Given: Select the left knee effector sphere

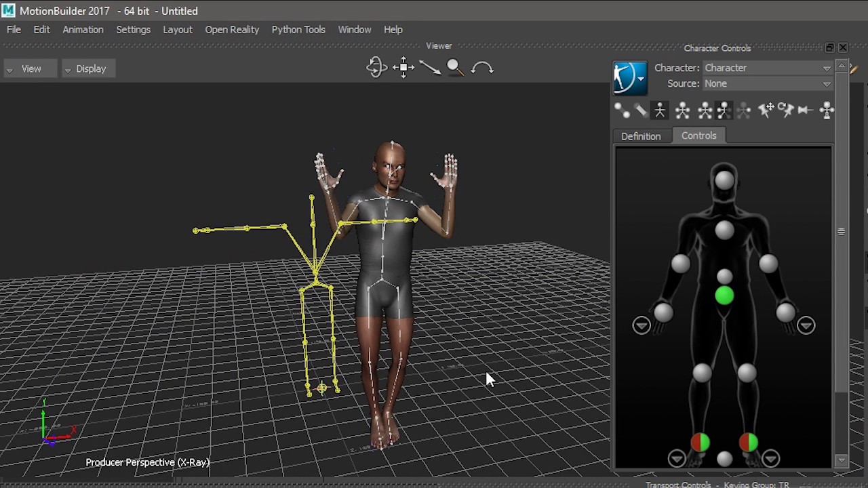Looking at the screenshot, I should coord(747,372).
